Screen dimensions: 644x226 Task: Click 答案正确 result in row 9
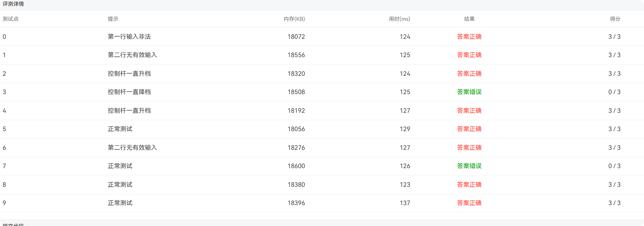469,203
